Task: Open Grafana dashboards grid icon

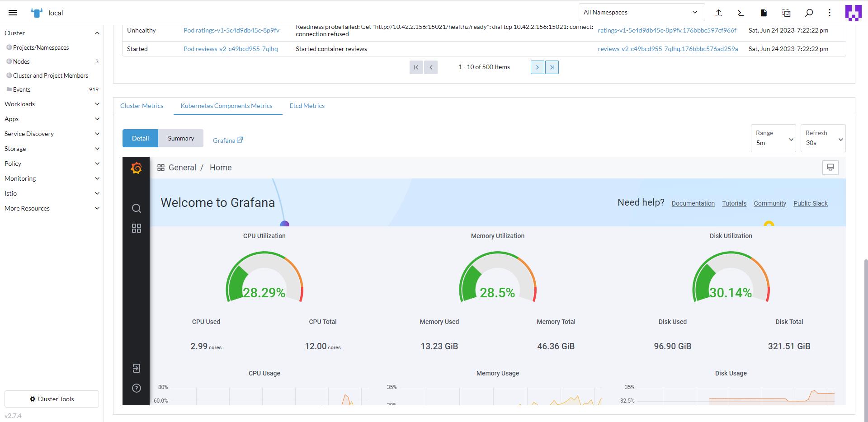Action: pyautogui.click(x=136, y=228)
